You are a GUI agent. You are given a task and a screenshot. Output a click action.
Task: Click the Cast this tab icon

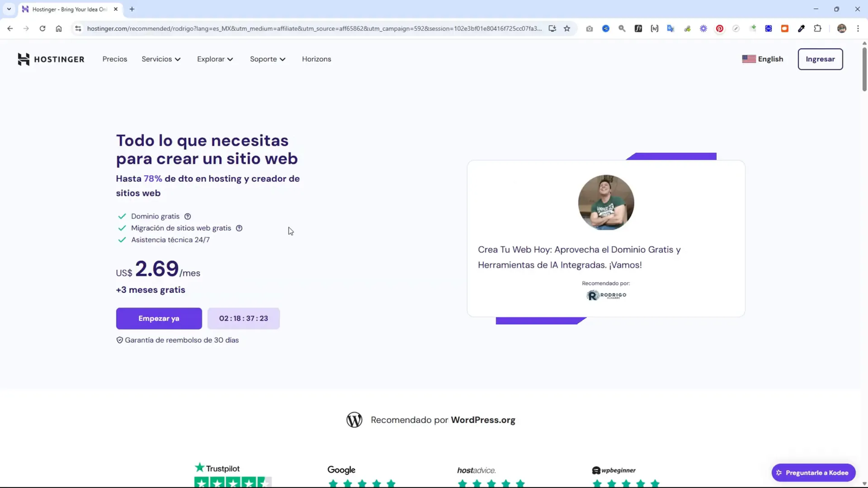pos(552,28)
